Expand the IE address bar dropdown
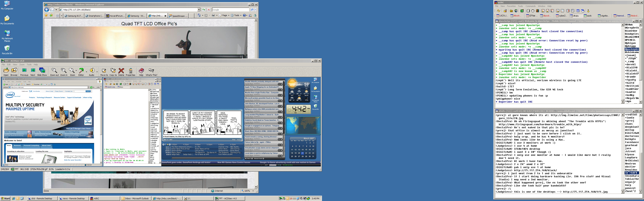Viewport: 644px width, 201px height. [x=199, y=10]
